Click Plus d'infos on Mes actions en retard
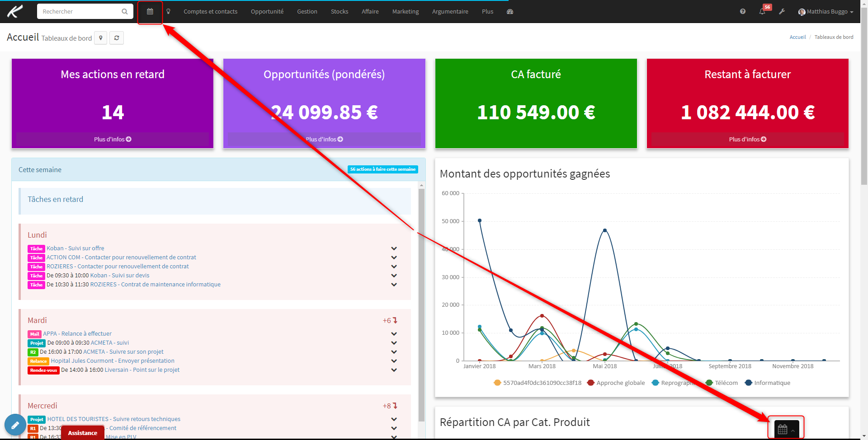Viewport: 868px width, 440px height. pyautogui.click(x=113, y=139)
